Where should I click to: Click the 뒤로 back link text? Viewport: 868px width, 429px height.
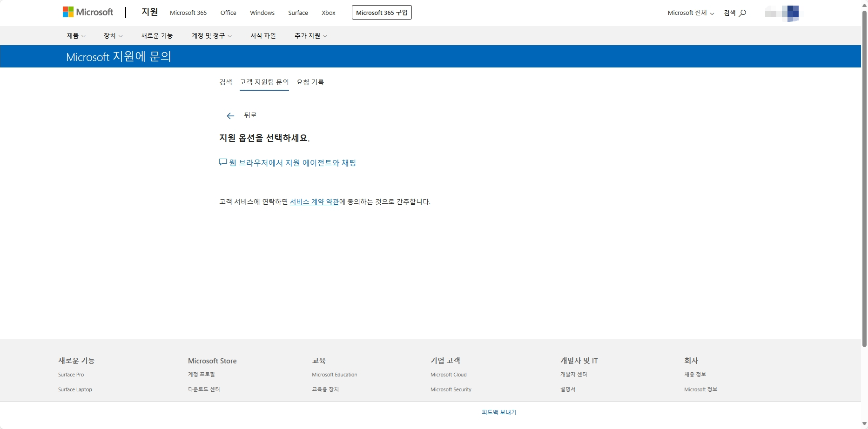pyautogui.click(x=250, y=115)
